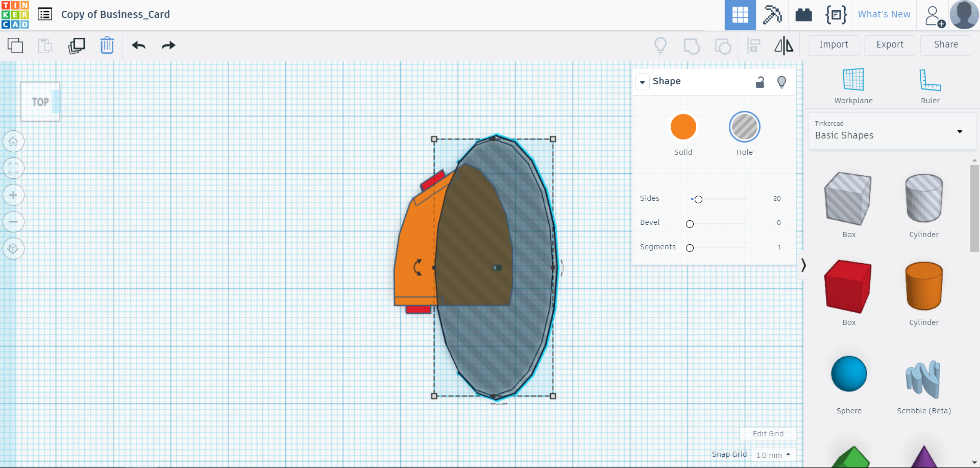Set shape to Hole

coord(745,127)
